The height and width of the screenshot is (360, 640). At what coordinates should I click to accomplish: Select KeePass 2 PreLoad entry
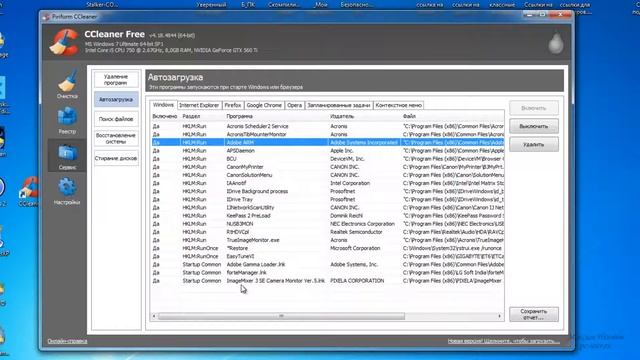tap(327, 216)
